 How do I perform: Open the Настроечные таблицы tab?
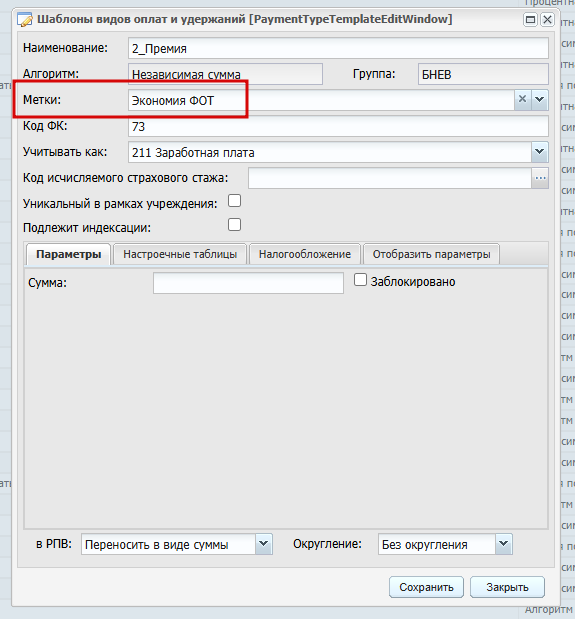180,254
